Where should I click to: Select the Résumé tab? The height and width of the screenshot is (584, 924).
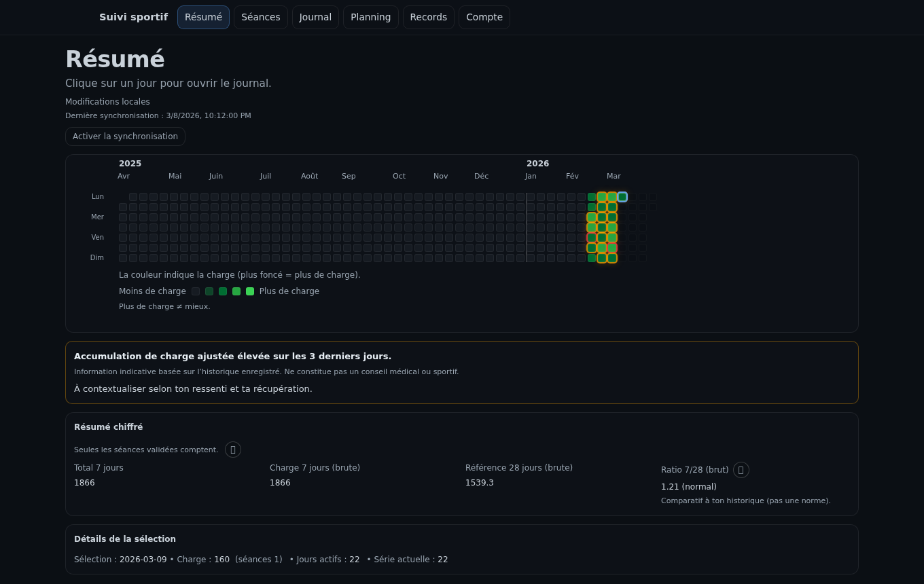203,17
